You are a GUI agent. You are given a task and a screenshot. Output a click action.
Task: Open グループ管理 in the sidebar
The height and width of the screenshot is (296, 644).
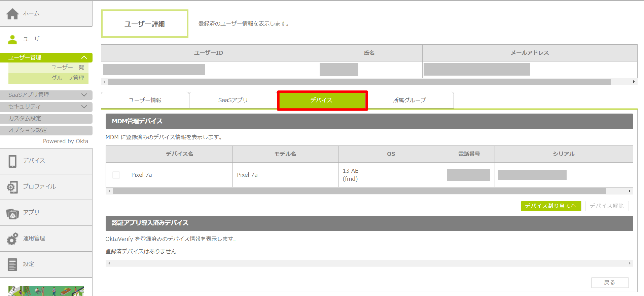(68, 78)
